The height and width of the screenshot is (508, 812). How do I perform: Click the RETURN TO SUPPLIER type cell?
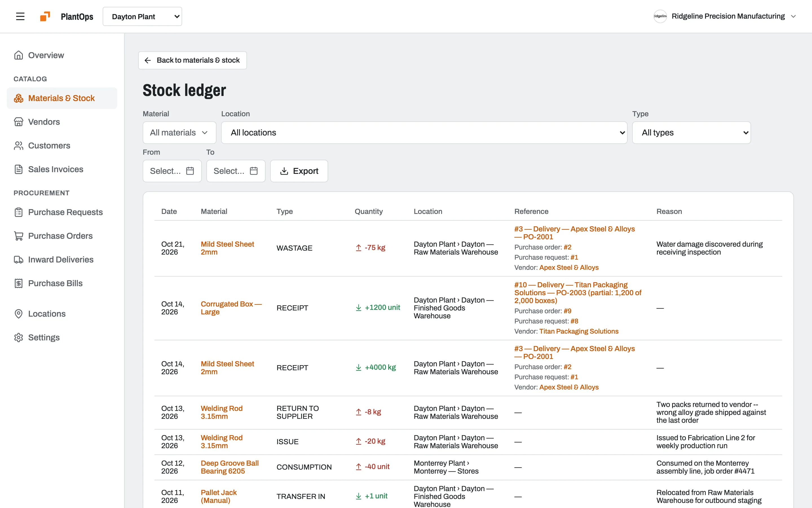tap(297, 412)
